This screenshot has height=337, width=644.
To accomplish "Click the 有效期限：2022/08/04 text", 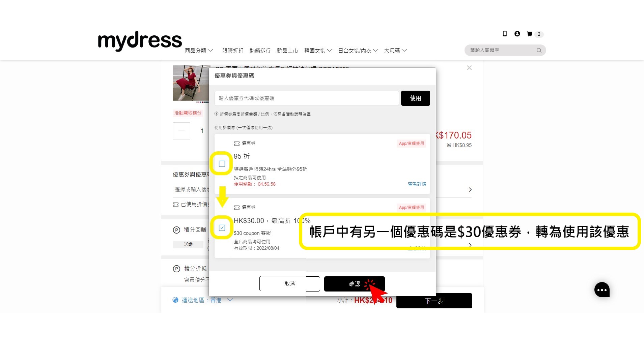I will pyautogui.click(x=256, y=248).
